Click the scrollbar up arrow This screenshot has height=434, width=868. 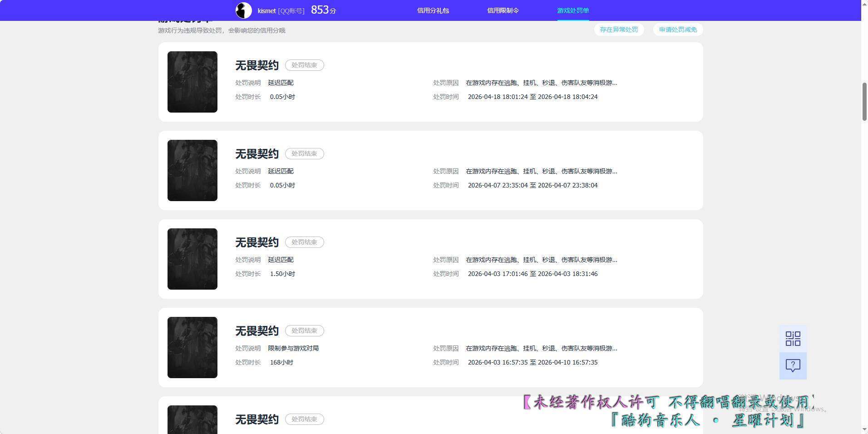point(863,4)
